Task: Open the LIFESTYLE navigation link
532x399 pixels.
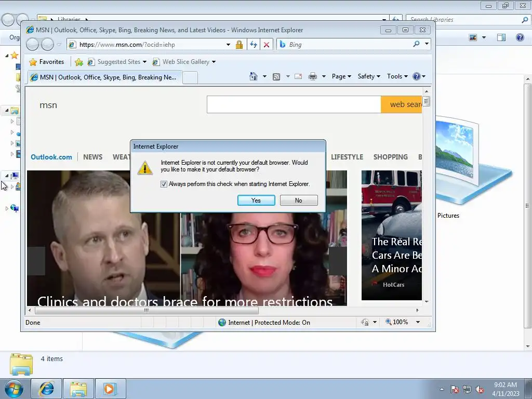Action: (x=347, y=157)
